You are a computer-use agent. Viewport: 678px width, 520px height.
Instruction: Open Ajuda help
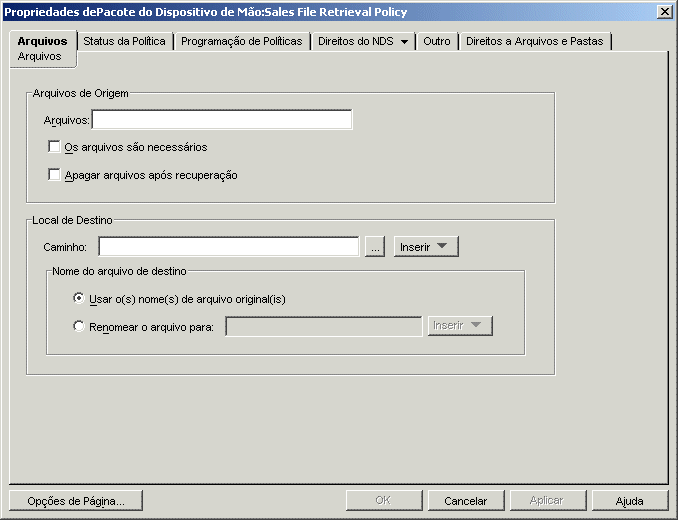click(630, 501)
